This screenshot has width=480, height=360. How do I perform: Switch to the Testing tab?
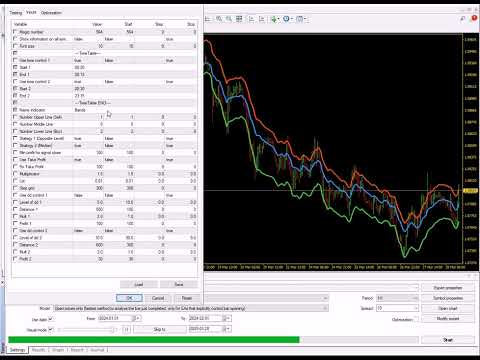tap(15, 13)
